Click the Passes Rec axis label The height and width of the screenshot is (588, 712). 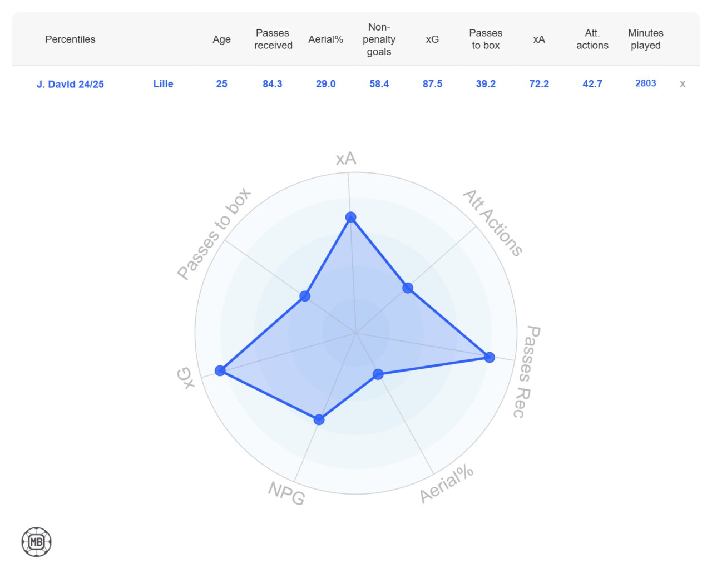[526, 372]
